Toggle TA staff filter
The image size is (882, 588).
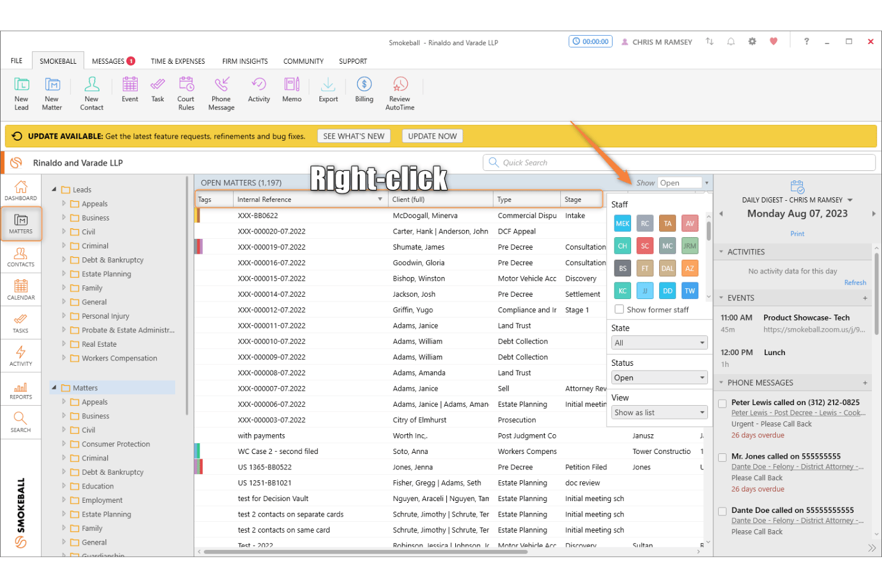(x=667, y=223)
